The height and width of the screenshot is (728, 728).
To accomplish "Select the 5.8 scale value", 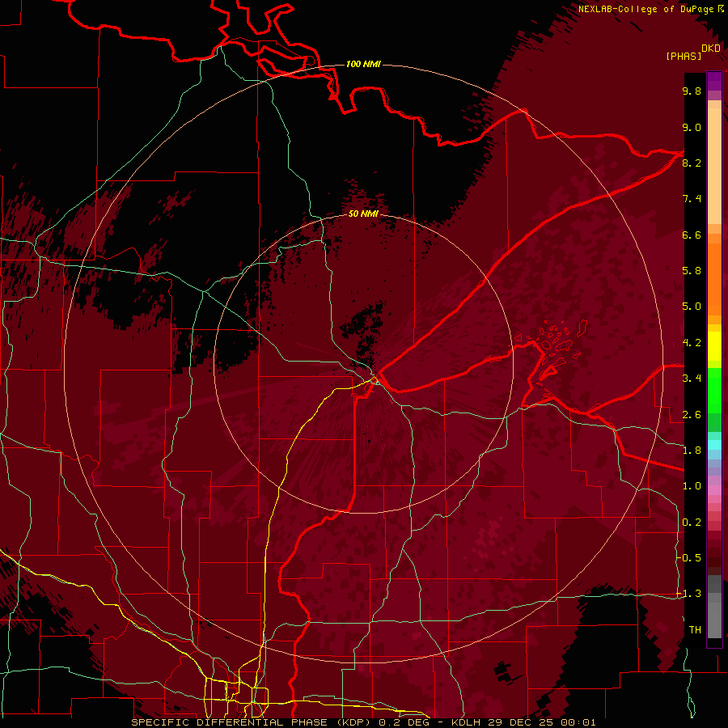I will point(692,271).
